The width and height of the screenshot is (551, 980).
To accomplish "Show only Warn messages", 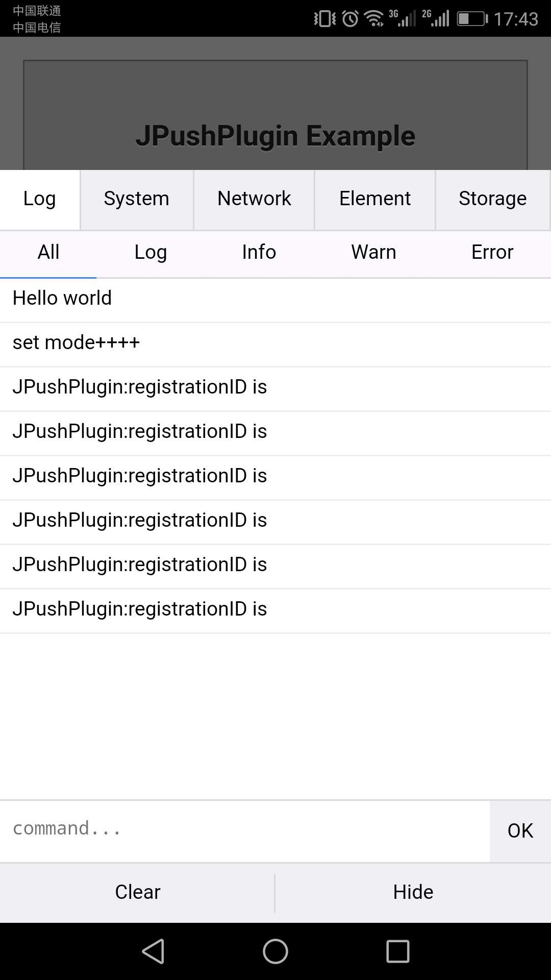I will click(373, 252).
